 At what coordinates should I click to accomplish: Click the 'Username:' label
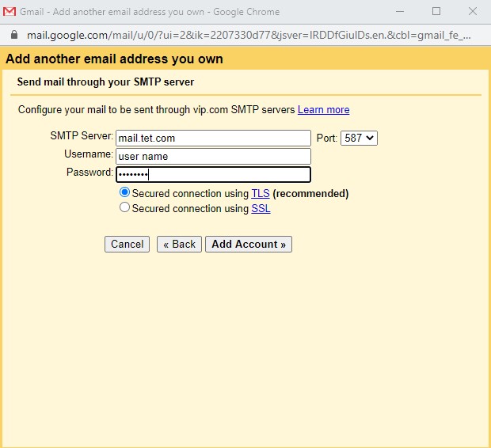(x=89, y=154)
